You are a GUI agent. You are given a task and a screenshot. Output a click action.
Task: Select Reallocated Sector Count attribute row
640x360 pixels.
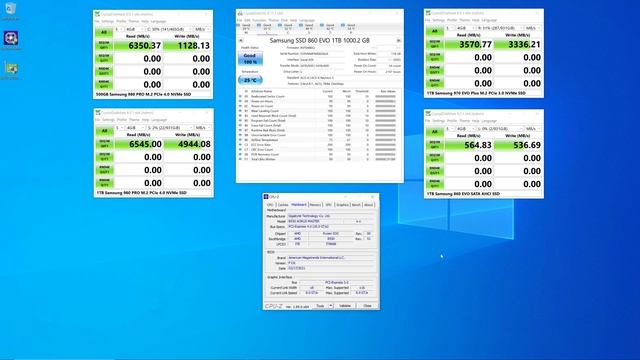point(318,96)
